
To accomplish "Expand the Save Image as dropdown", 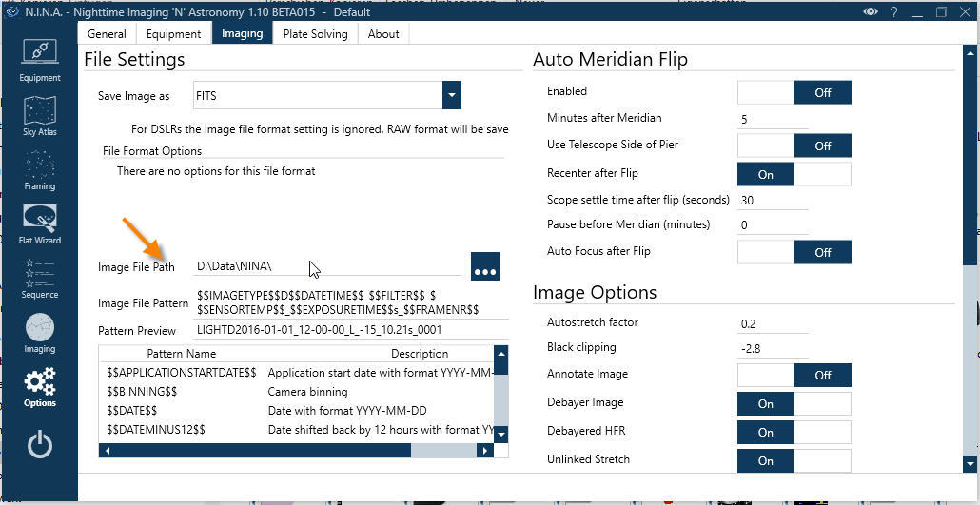I will (452, 95).
